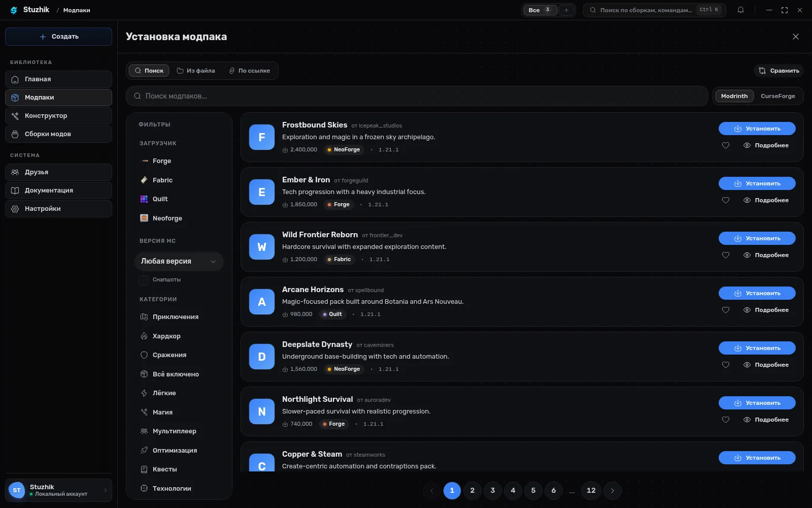Viewport: 812px width, 508px height.
Task: Focus the Поиск модпаков search field
Action: click(417, 96)
